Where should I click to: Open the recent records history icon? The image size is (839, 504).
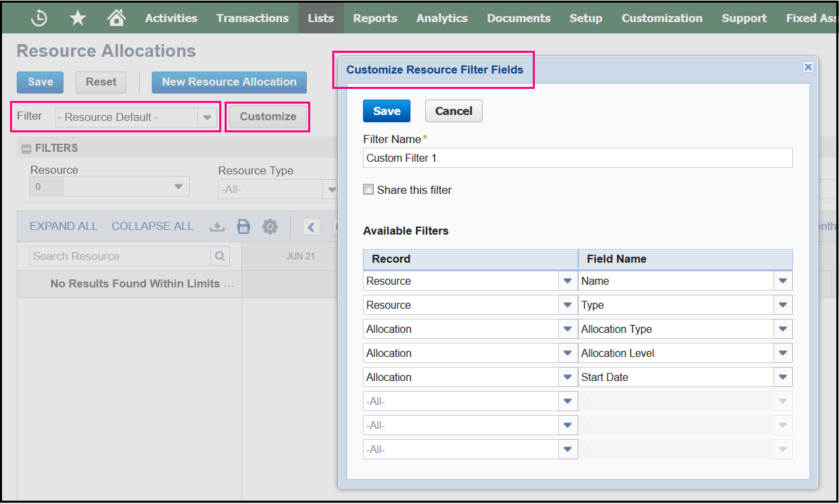tap(38, 17)
